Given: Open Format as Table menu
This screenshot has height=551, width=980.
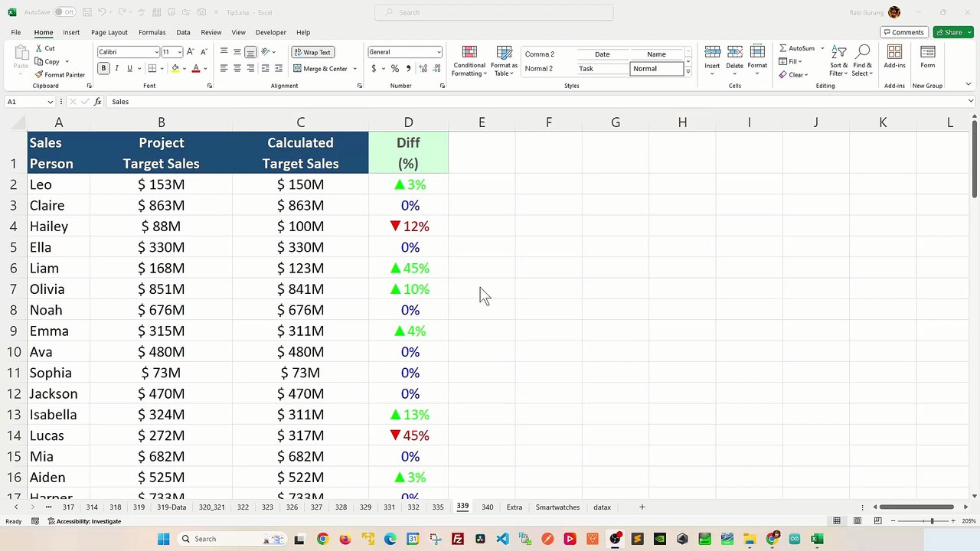Looking at the screenshot, I should [504, 60].
